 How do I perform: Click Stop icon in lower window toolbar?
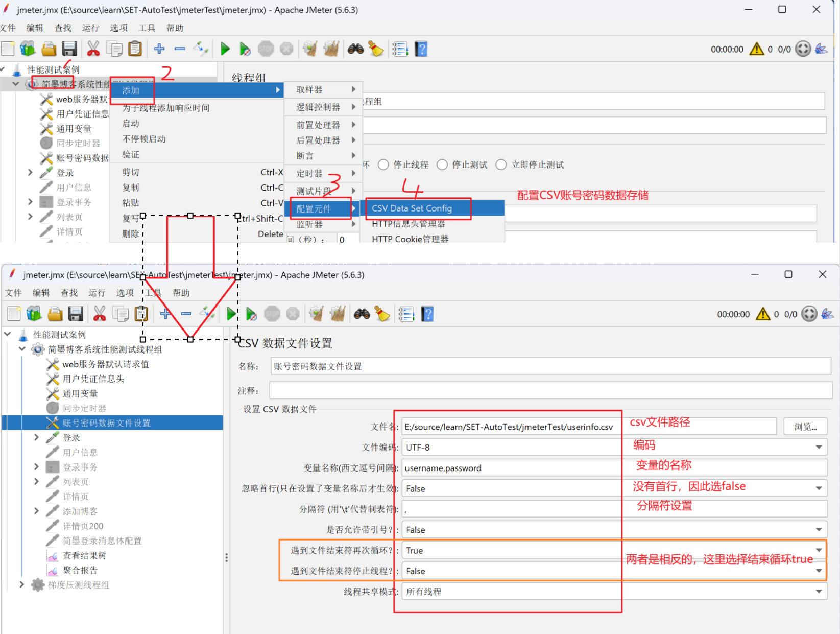click(272, 314)
